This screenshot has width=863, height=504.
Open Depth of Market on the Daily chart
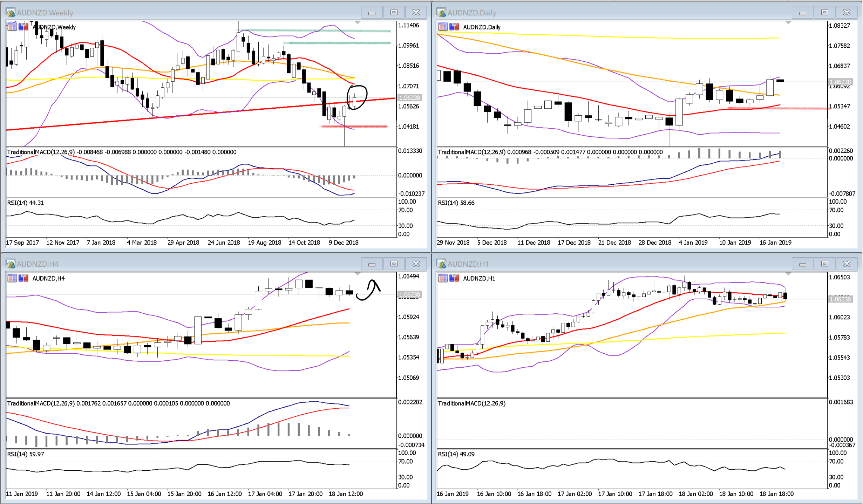(x=443, y=27)
